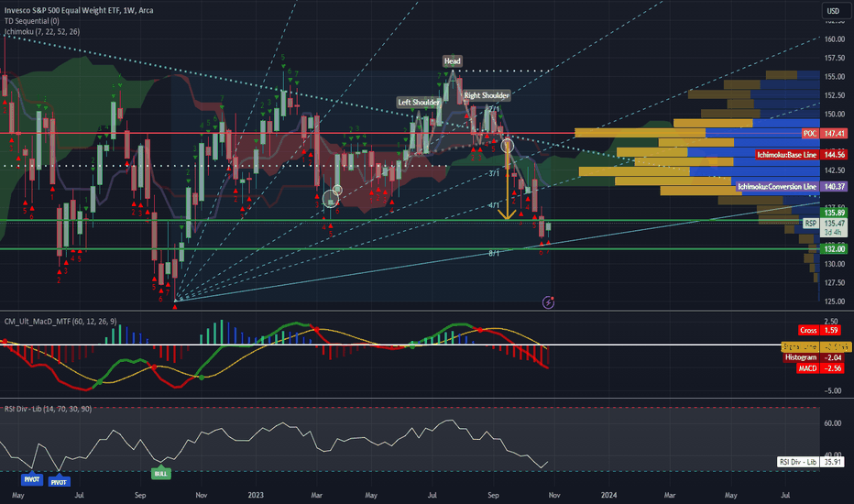The image size is (854, 504).
Task: Click the purple lightning bolt event icon
Action: (548, 301)
